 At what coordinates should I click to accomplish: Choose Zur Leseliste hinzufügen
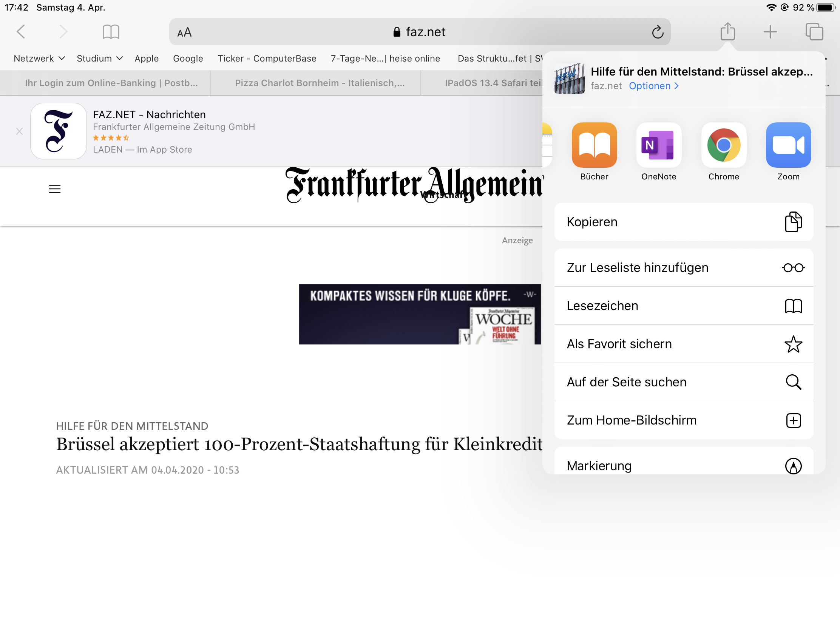pyautogui.click(x=683, y=268)
